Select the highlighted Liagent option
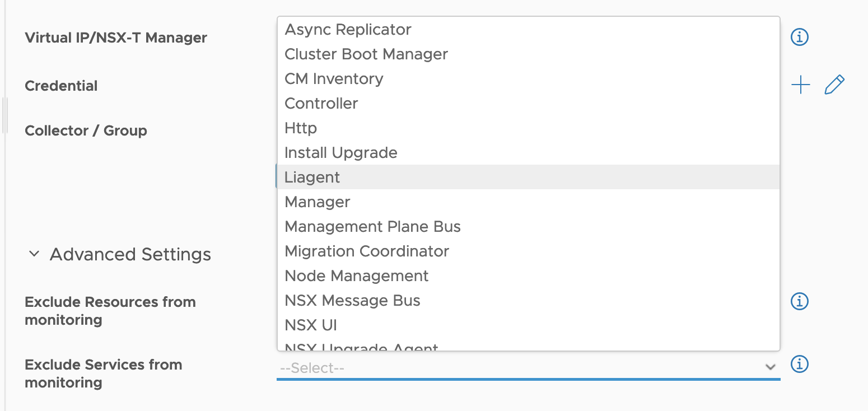Viewport: 868px width, 411px height. tap(528, 177)
